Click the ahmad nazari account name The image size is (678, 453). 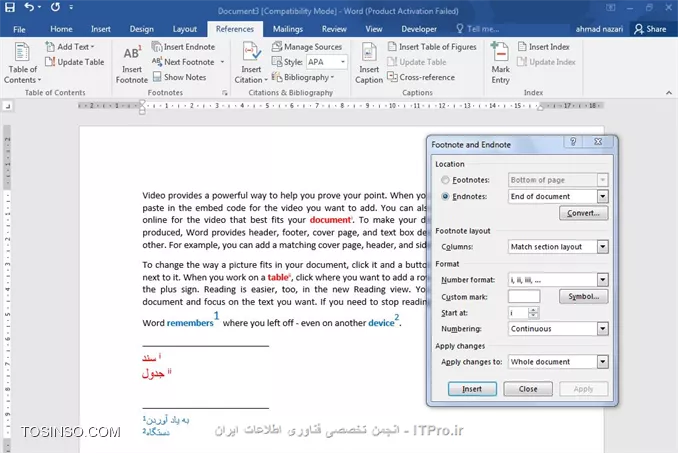click(599, 29)
